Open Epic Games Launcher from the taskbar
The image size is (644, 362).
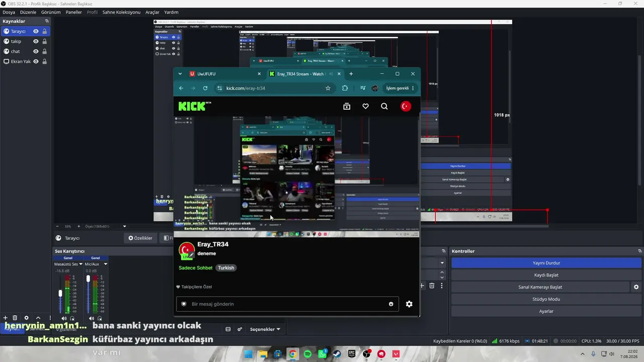[x=352, y=354]
